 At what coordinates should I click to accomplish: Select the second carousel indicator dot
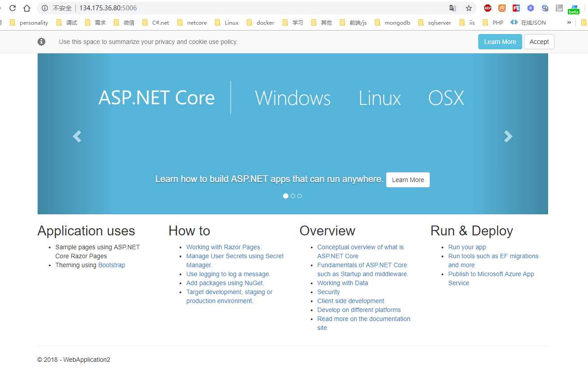point(293,196)
